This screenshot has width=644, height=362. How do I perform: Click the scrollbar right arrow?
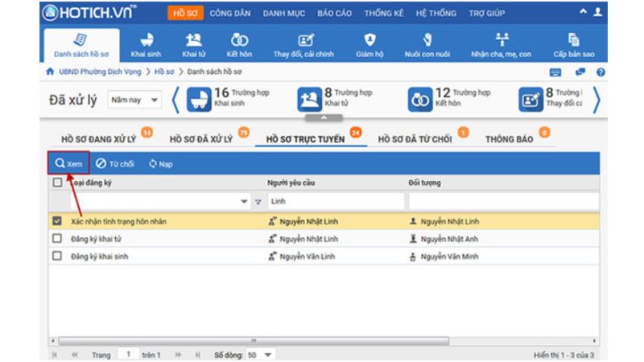(594, 340)
